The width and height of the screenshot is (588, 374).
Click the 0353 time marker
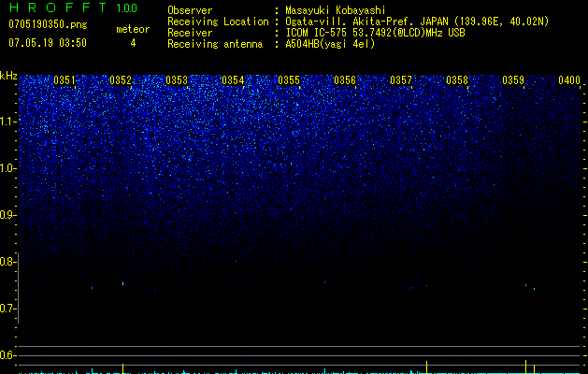(x=177, y=80)
